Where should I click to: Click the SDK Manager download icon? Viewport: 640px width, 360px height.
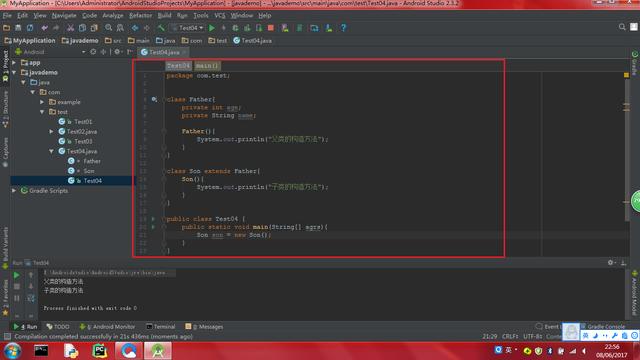point(329,28)
